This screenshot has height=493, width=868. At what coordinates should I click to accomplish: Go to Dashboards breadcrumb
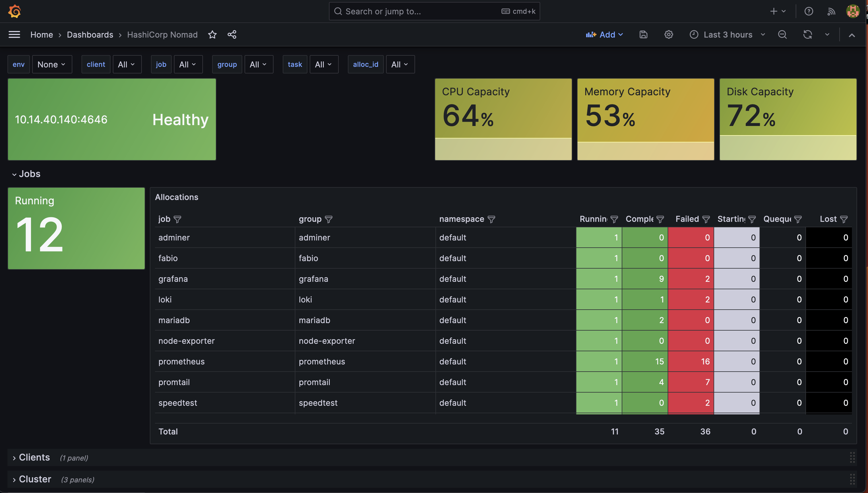pos(90,34)
